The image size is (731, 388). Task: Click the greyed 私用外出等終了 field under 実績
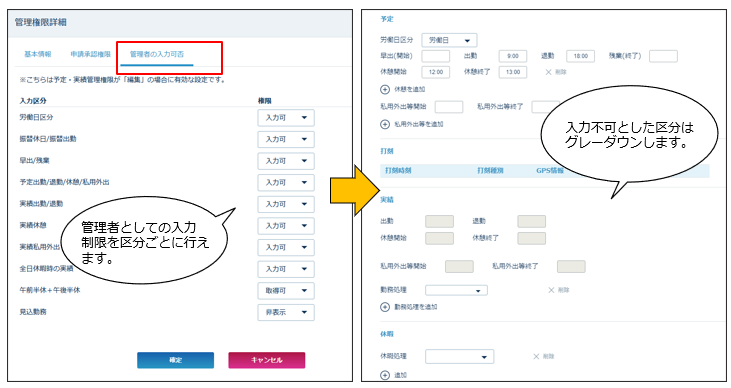click(571, 266)
